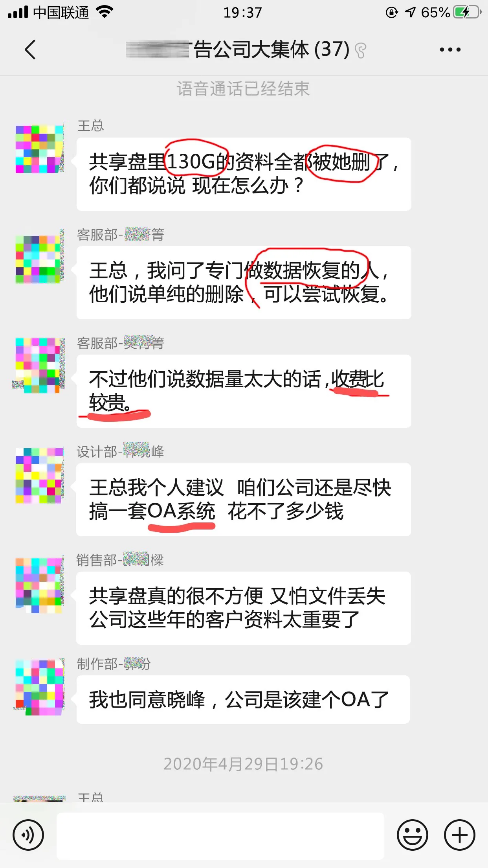488x868 pixels.
Task: Tap the OA系统 suggestion message
Action: coord(244,499)
